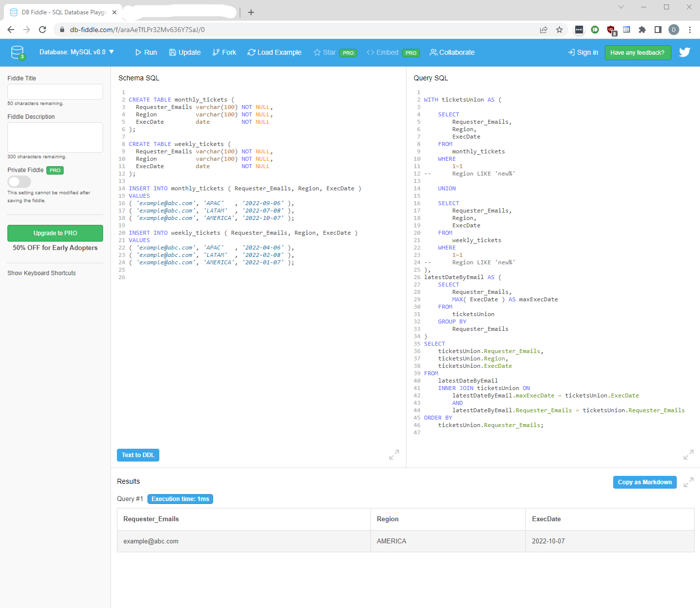Click the DB Fiddle database logo icon
This screenshot has width=700, height=608.
pyautogui.click(x=18, y=52)
